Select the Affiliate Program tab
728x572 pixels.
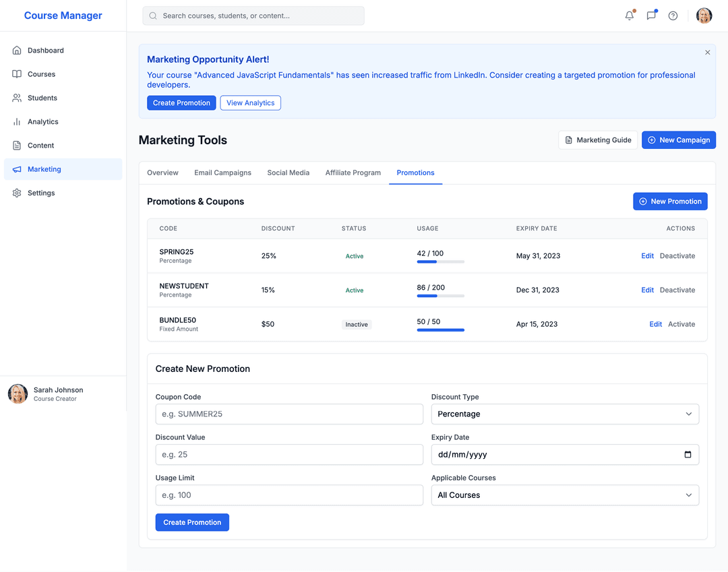[x=353, y=172]
